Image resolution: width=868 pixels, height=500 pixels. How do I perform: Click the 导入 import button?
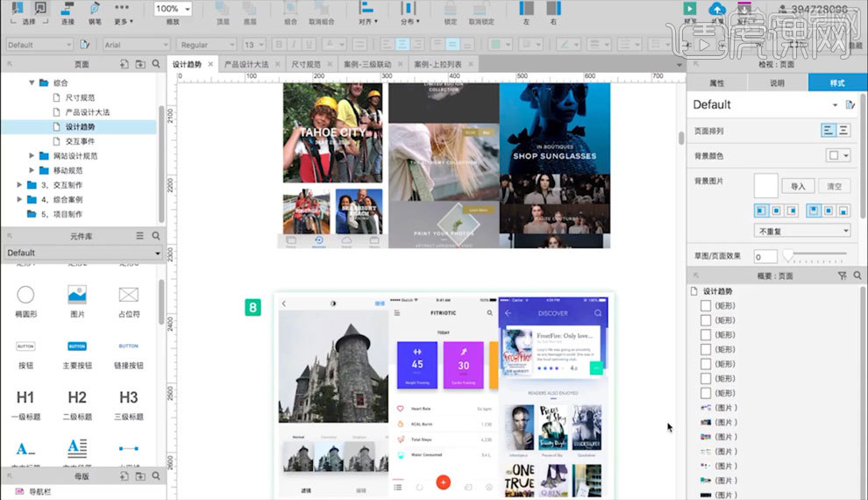pos(798,186)
